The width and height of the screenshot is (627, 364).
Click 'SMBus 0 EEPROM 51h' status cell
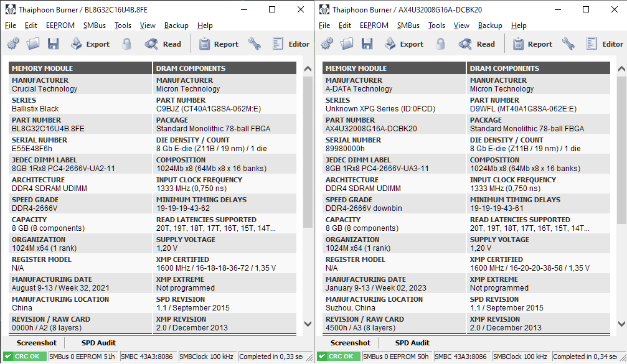82,357
